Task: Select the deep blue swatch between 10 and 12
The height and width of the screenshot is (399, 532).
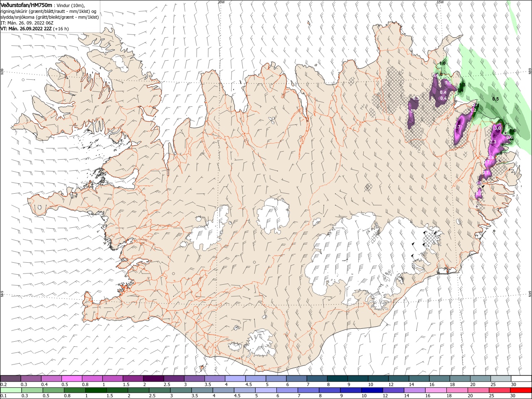Action: coord(372,390)
